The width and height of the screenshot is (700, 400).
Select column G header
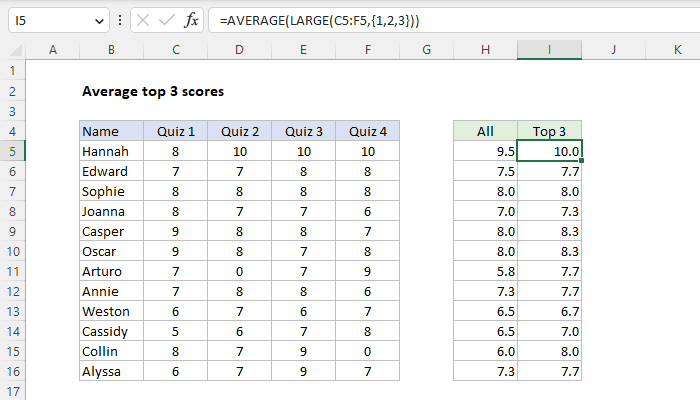[426, 50]
